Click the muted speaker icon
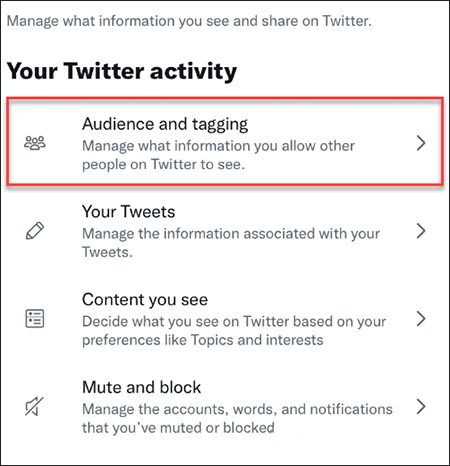The height and width of the screenshot is (466, 450). 35,406
